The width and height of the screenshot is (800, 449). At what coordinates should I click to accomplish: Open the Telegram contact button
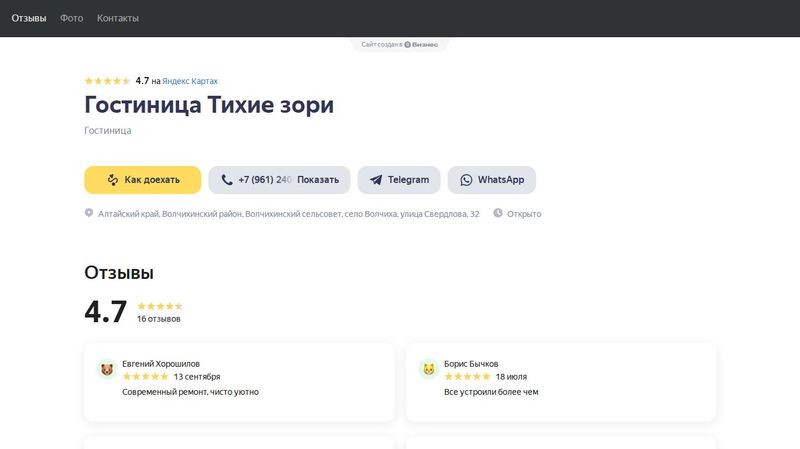[399, 180]
